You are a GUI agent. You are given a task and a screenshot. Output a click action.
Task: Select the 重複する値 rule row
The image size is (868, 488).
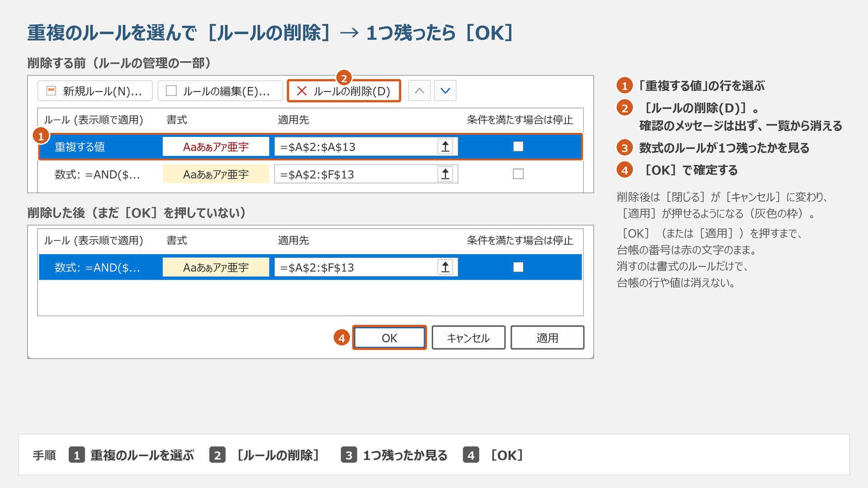tap(311, 146)
